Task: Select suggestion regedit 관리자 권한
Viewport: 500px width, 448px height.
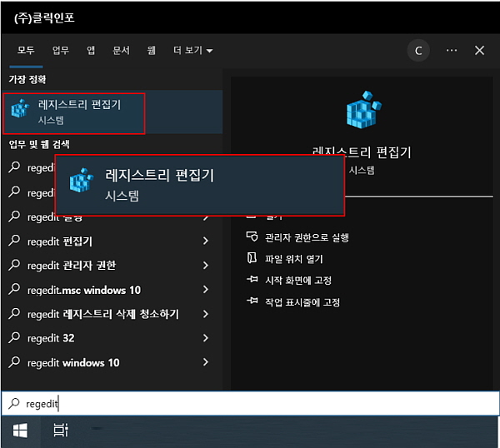Action: tap(112, 265)
